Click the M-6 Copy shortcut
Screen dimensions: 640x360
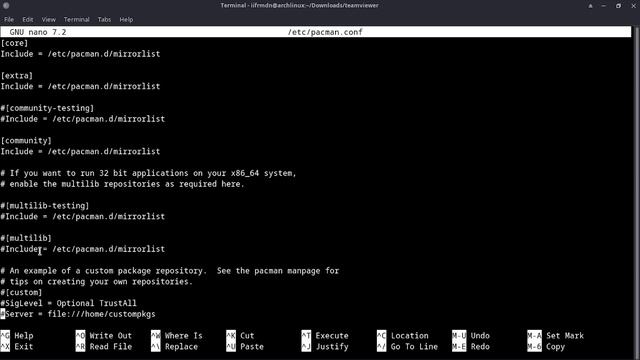coord(546,347)
